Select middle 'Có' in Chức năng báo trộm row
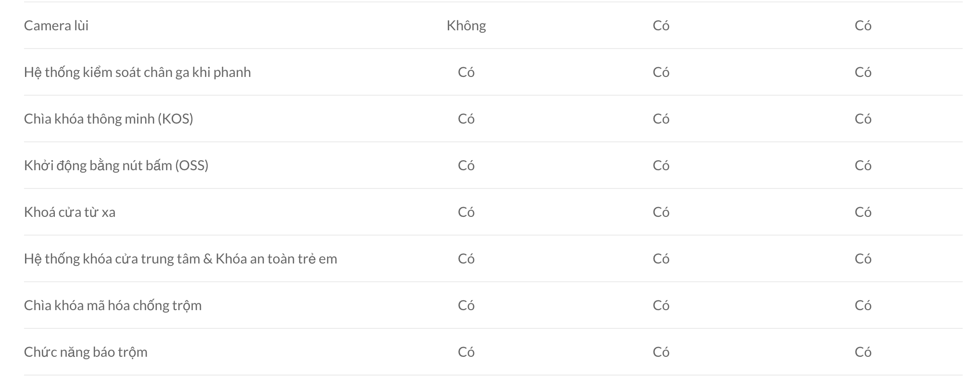980x376 pixels. [x=661, y=352]
